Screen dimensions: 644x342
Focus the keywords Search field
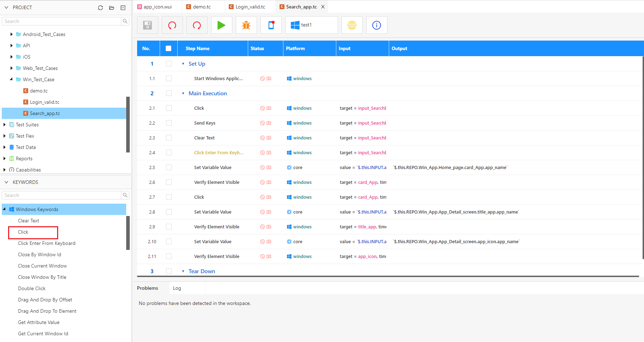pos(62,195)
